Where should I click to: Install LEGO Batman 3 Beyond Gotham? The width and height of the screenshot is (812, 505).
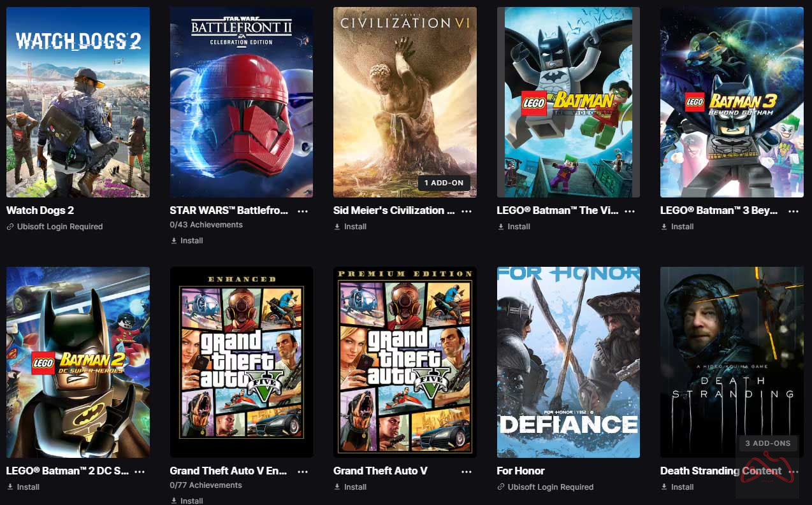(677, 227)
